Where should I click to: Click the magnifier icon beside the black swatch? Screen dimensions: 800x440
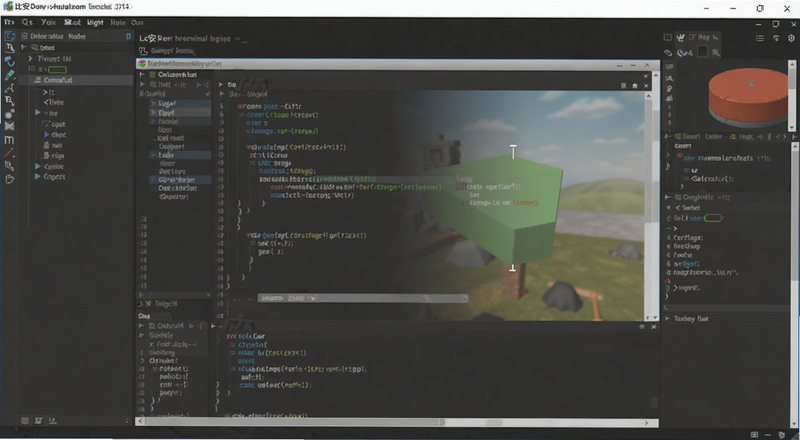tap(716, 52)
